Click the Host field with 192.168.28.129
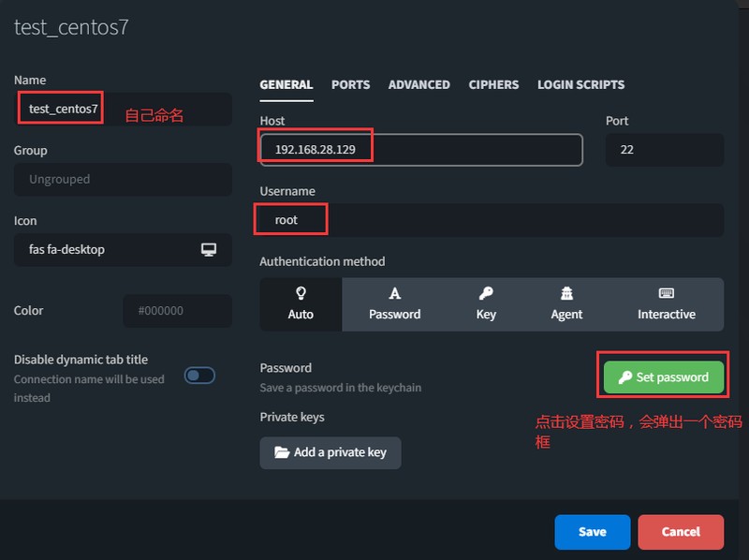The height and width of the screenshot is (560, 749). click(421, 150)
